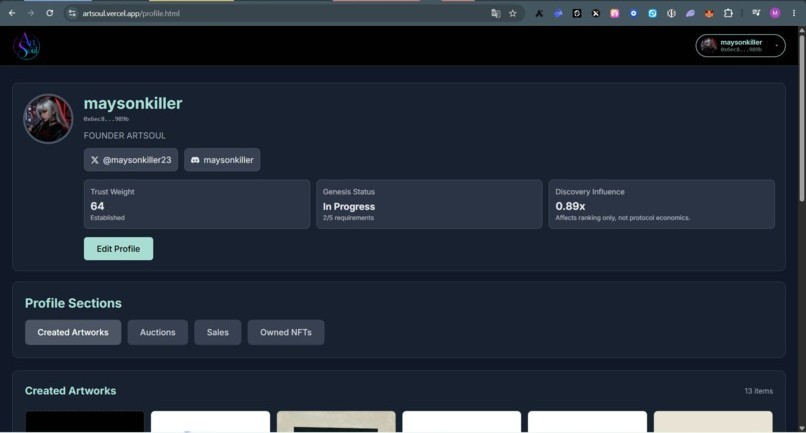Open the media control icon
This screenshot has height=433, width=806.
click(756, 13)
